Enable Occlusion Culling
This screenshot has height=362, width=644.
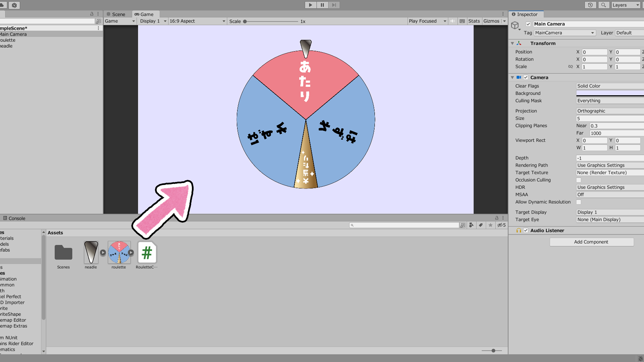[578, 180]
